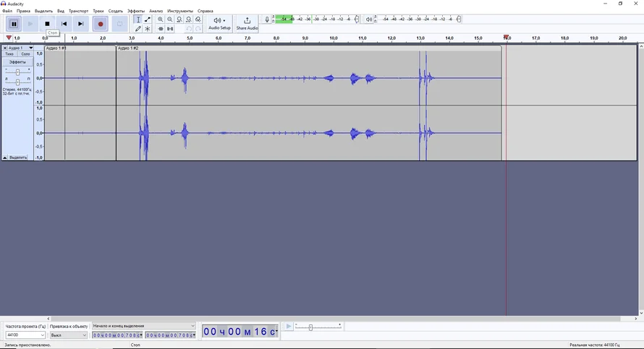Click the track Эффекты button
This screenshot has width=644, height=349.
point(17,62)
